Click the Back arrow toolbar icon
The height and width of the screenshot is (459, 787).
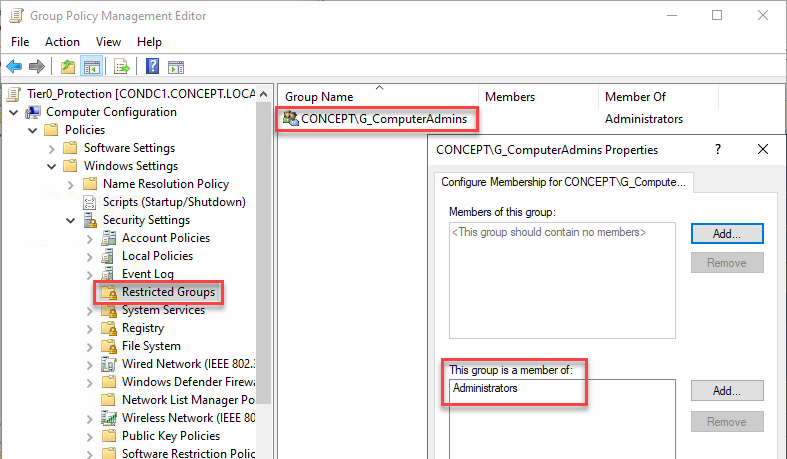point(14,66)
